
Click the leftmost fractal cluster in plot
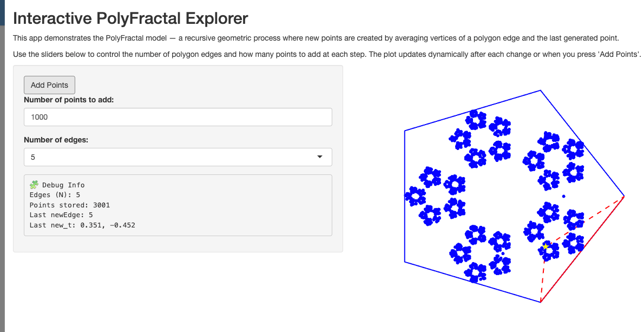coord(417,196)
